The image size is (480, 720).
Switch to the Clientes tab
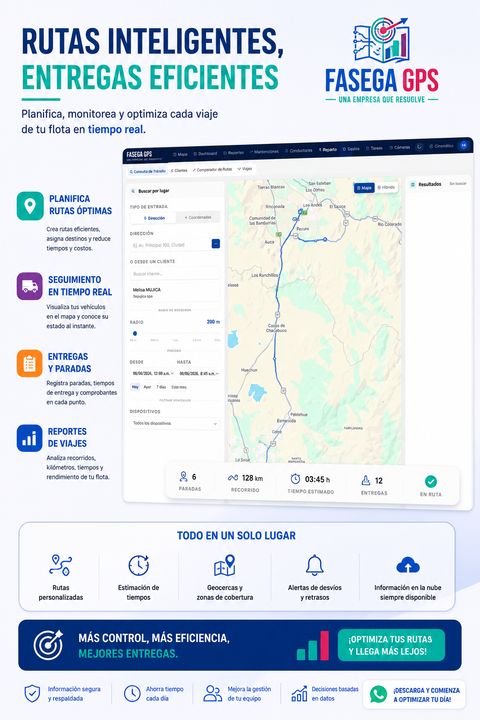pos(179,170)
